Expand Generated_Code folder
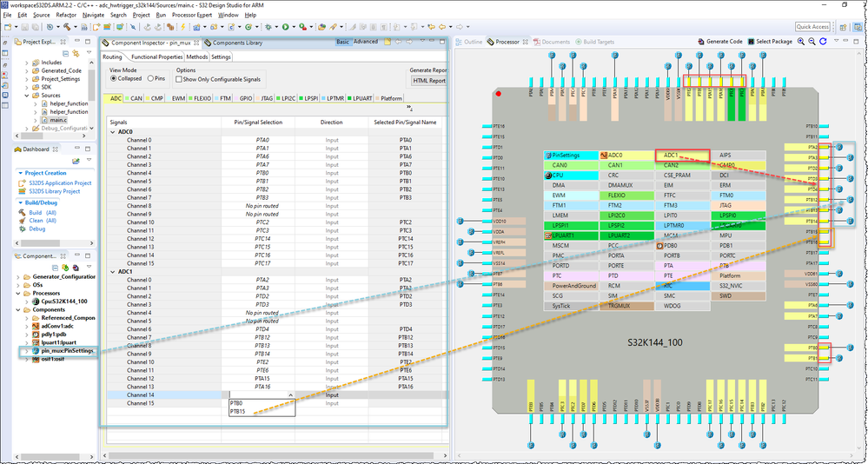This screenshot has width=868, height=464. pyautogui.click(x=27, y=71)
